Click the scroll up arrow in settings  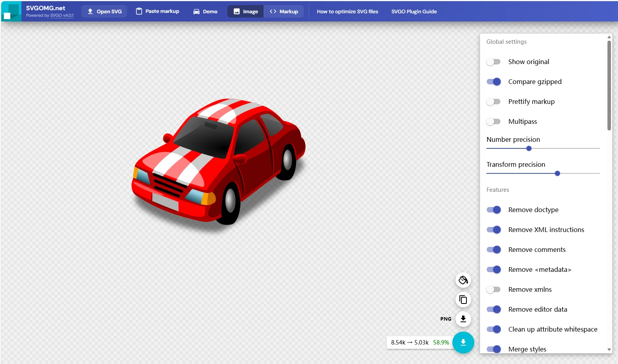click(x=609, y=37)
